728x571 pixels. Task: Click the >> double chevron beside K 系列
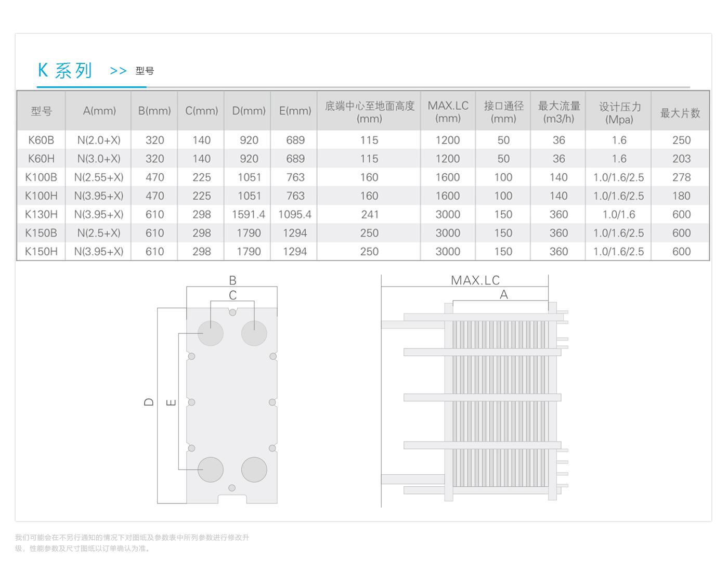click(x=118, y=71)
